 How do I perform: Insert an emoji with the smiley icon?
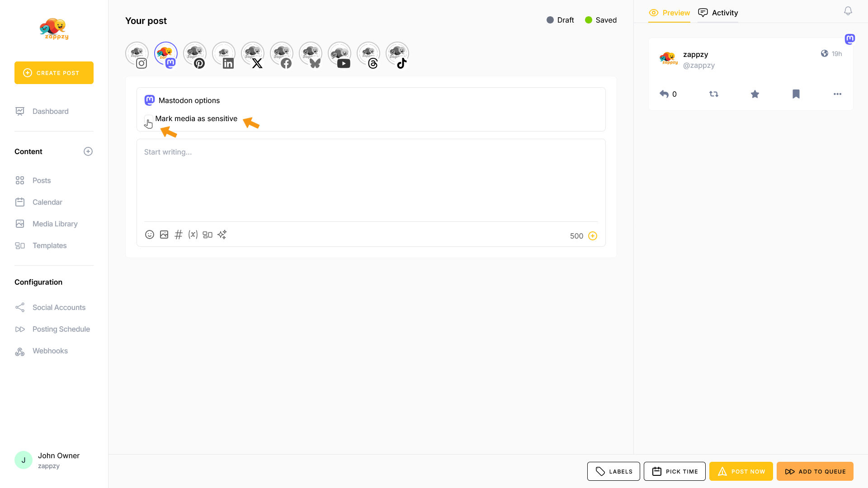150,235
